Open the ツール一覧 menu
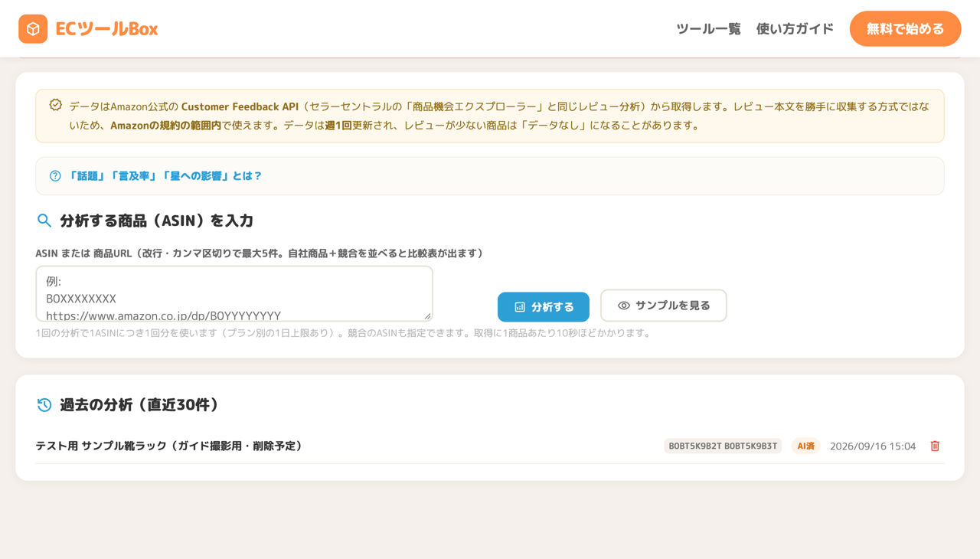Image resolution: width=980 pixels, height=559 pixels. [708, 29]
